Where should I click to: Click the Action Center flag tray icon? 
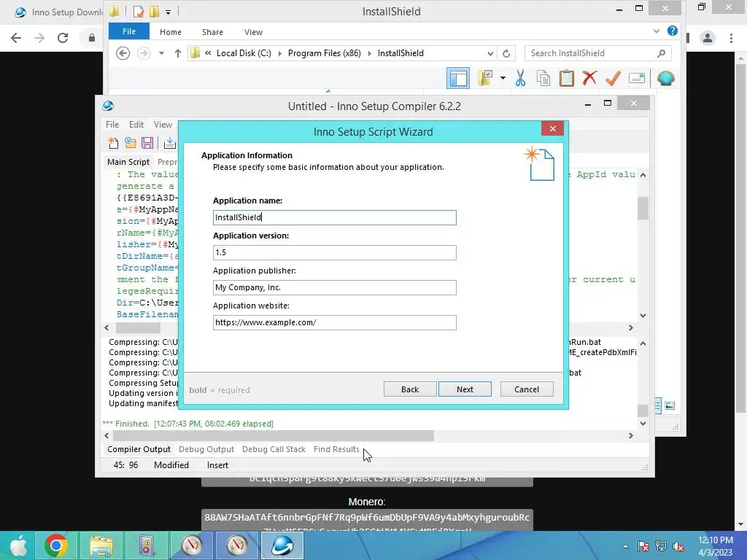[643, 546]
